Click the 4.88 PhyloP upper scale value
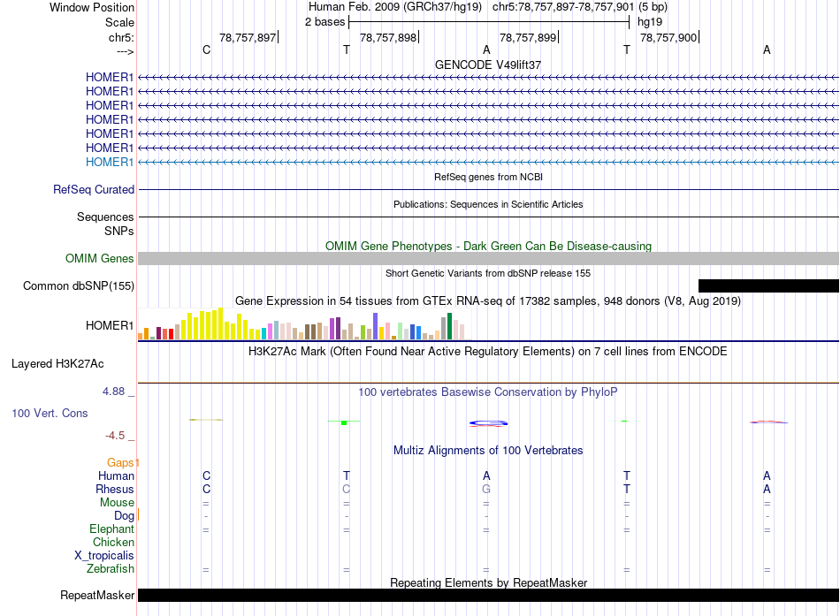 point(113,392)
